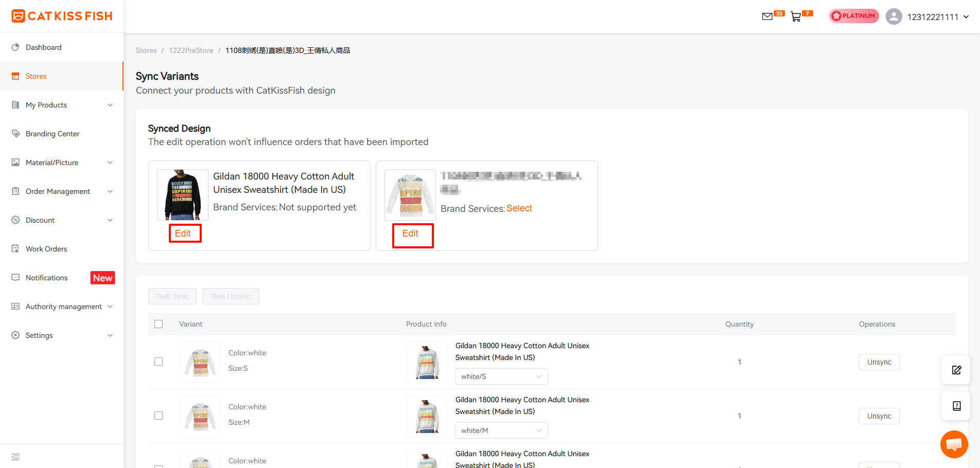980x468 pixels.
Task: Check the white Size:M variant checkbox
Action: click(159, 416)
